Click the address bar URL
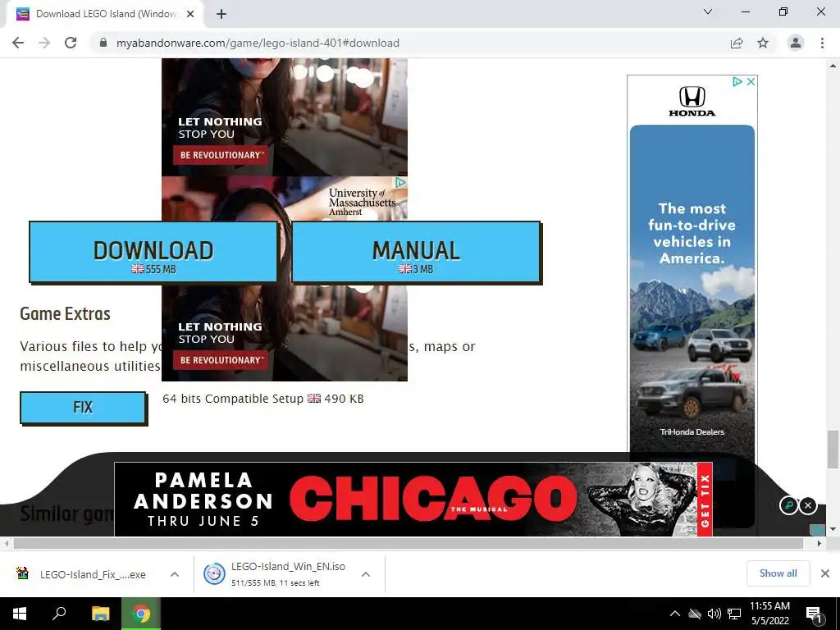This screenshot has height=630, width=840. pyautogui.click(x=258, y=43)
